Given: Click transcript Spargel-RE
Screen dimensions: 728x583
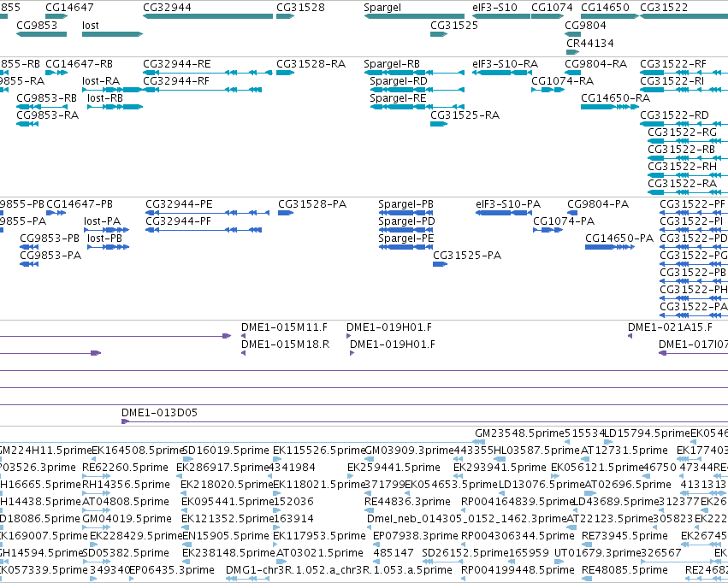Looking at the screenshot, I should pyautogui.click(x=398, y=97).
